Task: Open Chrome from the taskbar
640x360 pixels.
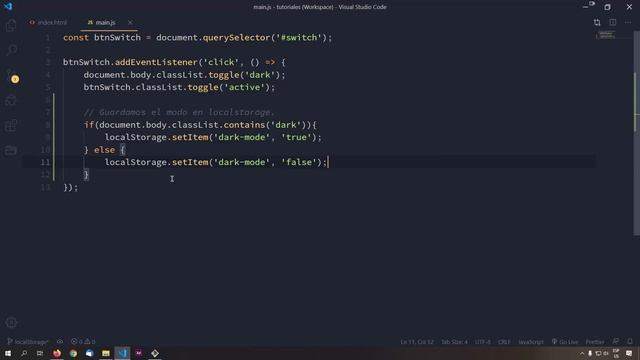Action: 73,353
